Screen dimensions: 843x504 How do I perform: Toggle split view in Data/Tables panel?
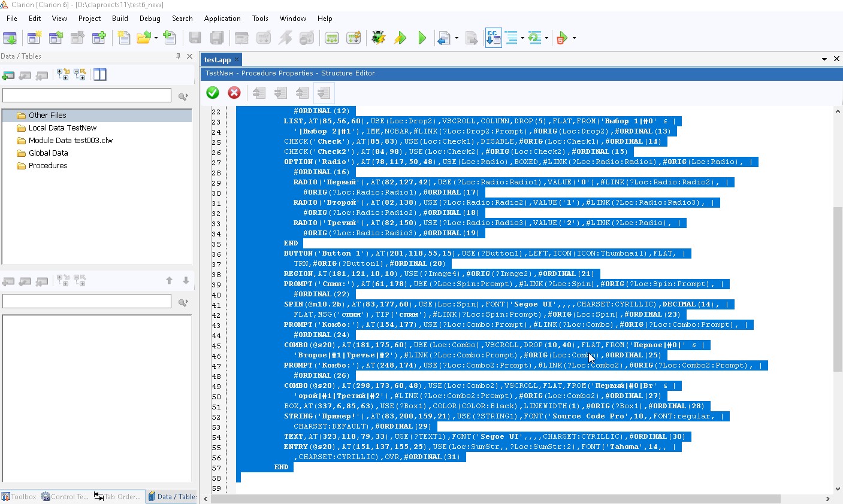click(100, 75)
